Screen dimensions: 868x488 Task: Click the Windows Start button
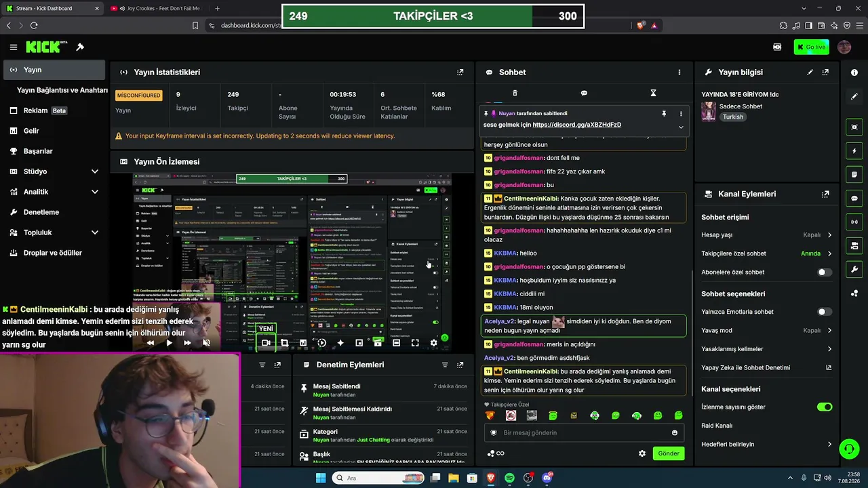(x=321, y=478)
